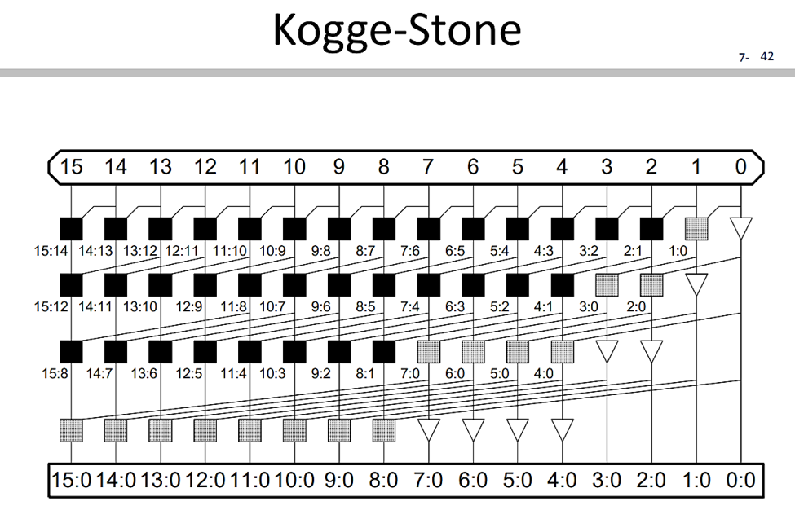Image resolution: width=795 pixels, height=532 pixels.
Task: Click the gray cell above output 12:0
Action: click(x=205, y=429)
